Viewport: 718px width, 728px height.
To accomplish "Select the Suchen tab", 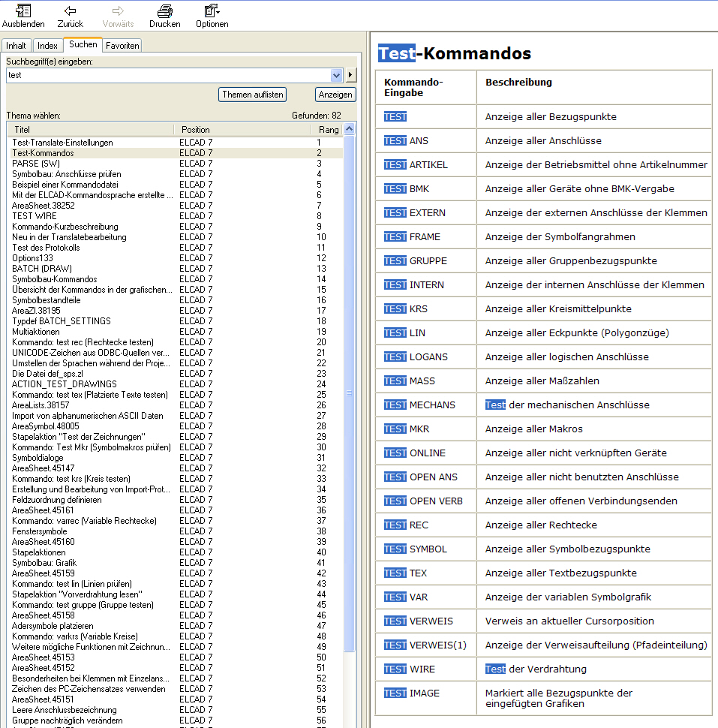I will [x=83, y=44].
